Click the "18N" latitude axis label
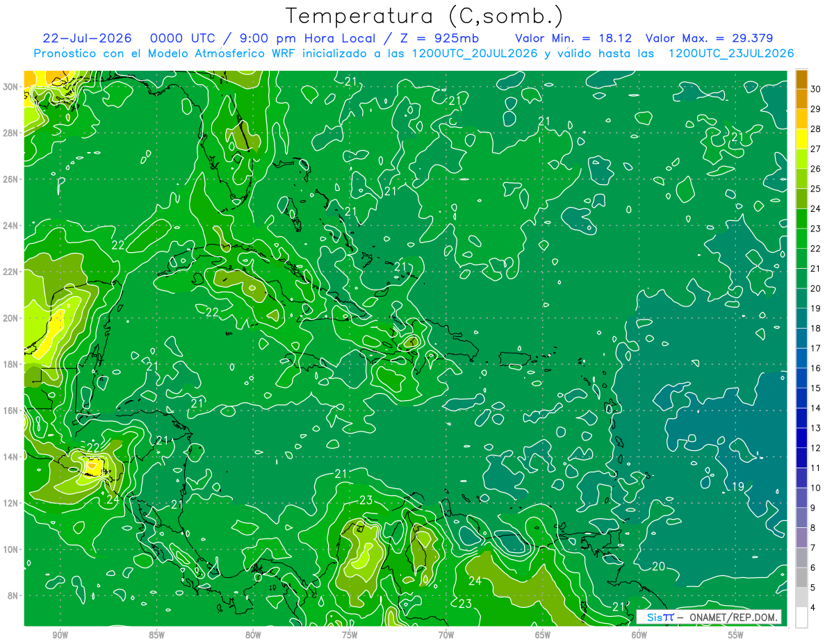Viewport: 834px width, 644px height. tap(11, 364)
